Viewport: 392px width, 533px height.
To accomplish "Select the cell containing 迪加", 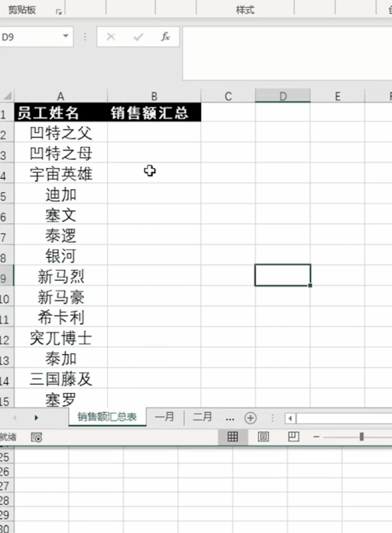I will click(x=61, y=194).
